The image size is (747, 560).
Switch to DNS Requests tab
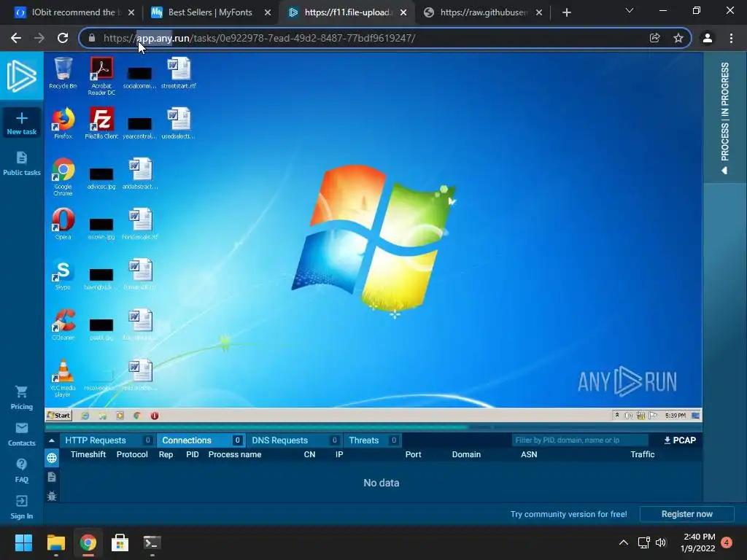[294, 440]
